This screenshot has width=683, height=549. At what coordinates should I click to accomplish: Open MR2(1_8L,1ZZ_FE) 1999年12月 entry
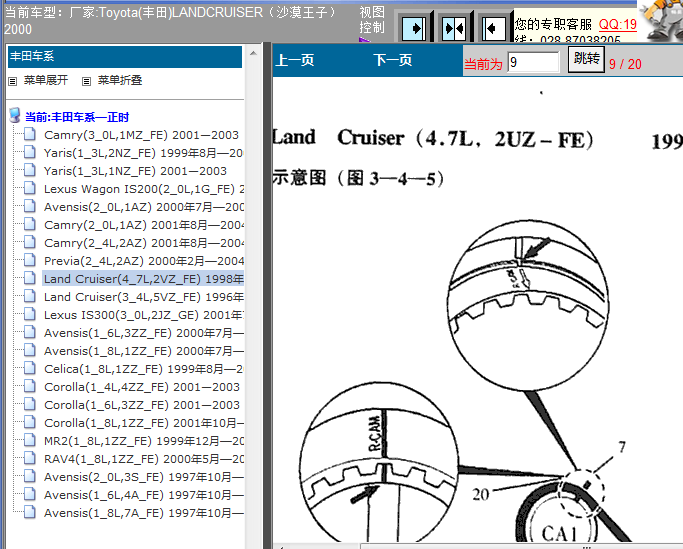coord(143,441)
